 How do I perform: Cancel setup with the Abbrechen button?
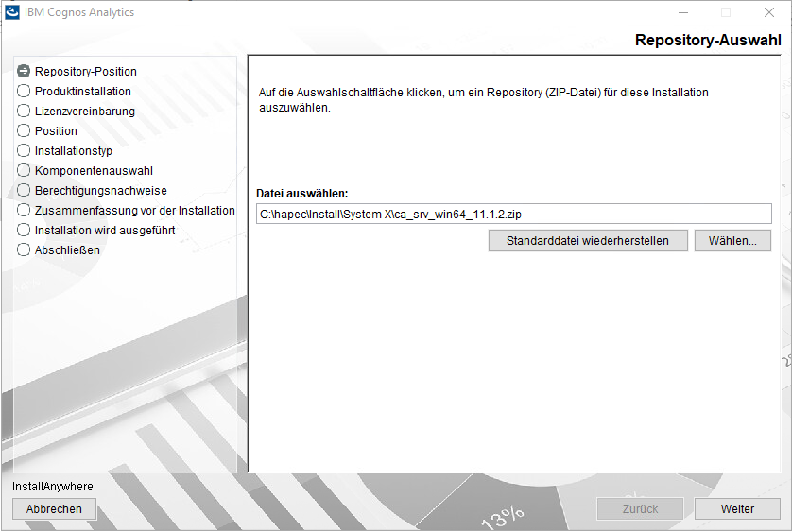tap(54, 509)
